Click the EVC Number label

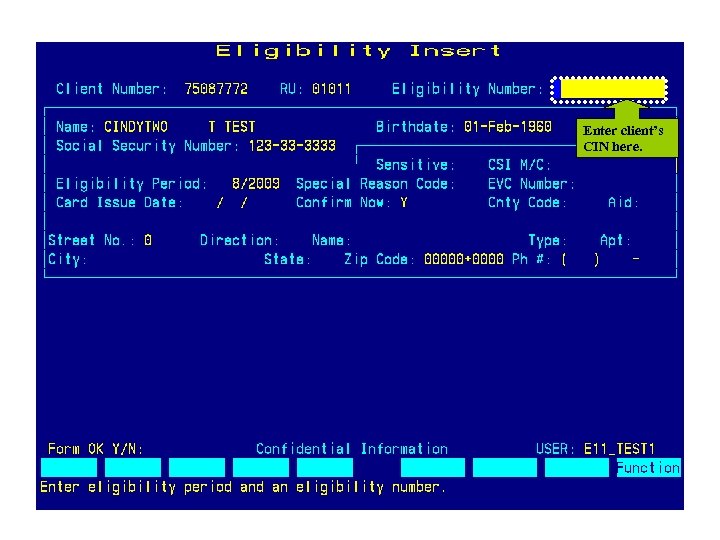point(531,184)
